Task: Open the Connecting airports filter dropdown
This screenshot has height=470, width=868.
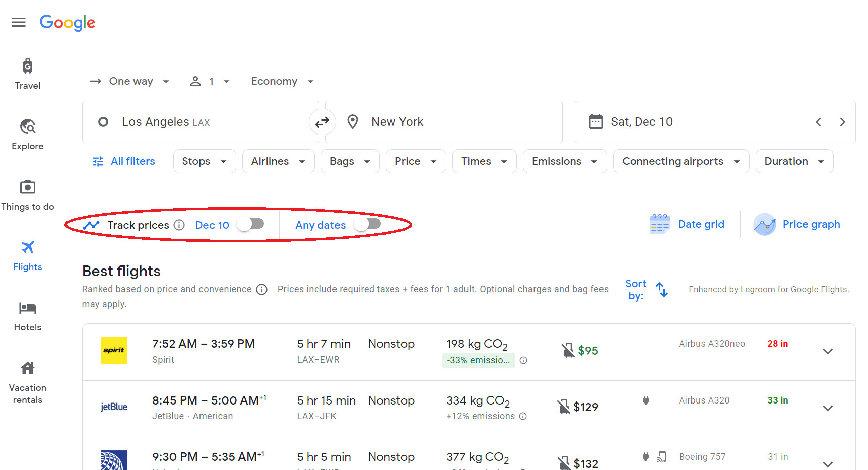Action: pyautogui.click(x=681, y=161)
